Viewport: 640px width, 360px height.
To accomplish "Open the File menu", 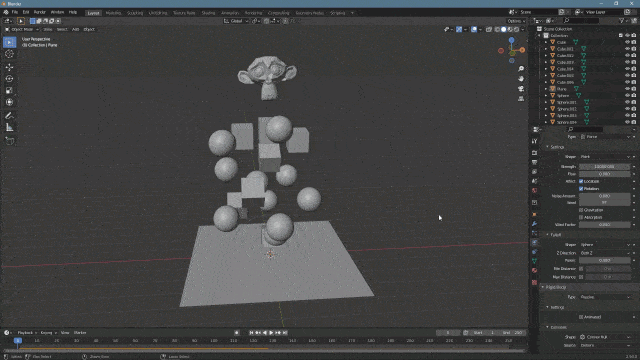I will pos(15,13).
